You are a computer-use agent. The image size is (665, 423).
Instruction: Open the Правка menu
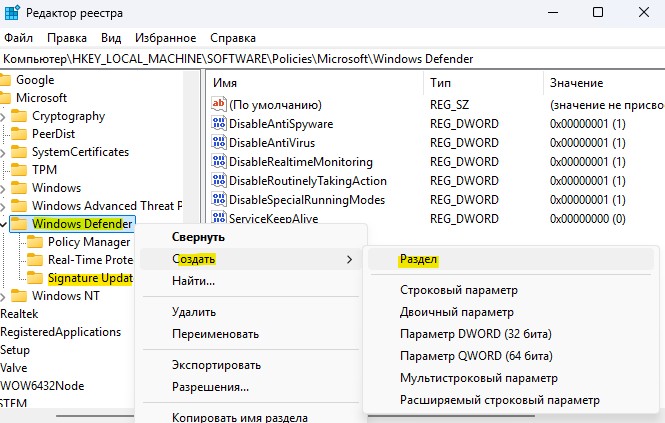click(67, 38)
